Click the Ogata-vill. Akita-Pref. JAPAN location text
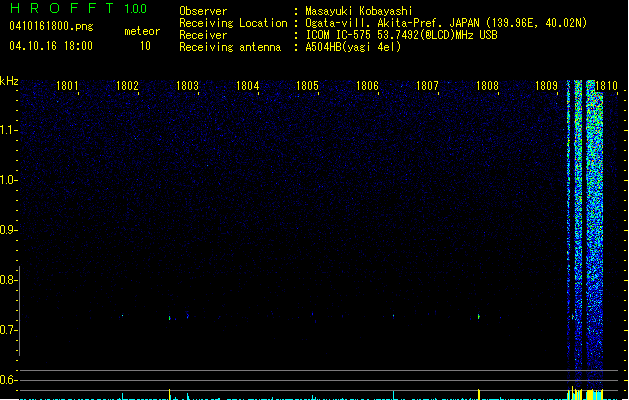The height and width of the screenshot is (400, 629). coord(446,23)
